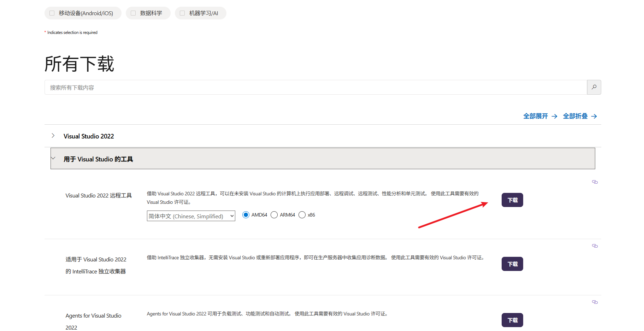The width and height of the screenshot is (644, 331).
Task: Focus the 搜索所有下载内容 search field
Action: (316, 87)
